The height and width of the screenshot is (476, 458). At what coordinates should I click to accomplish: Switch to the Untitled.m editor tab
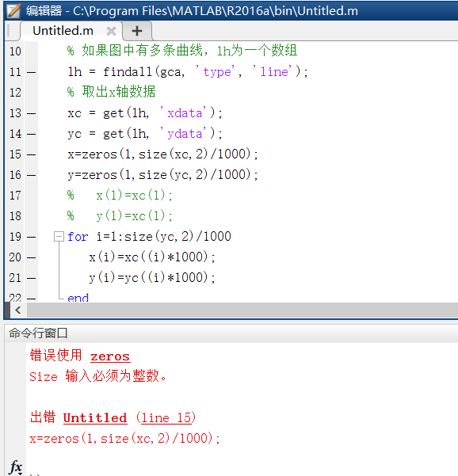tap(63, 31)
